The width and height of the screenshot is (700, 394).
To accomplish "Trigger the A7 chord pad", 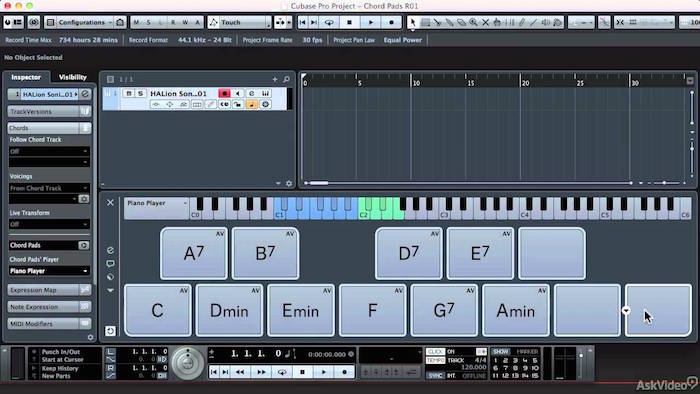I will point(194,253).
